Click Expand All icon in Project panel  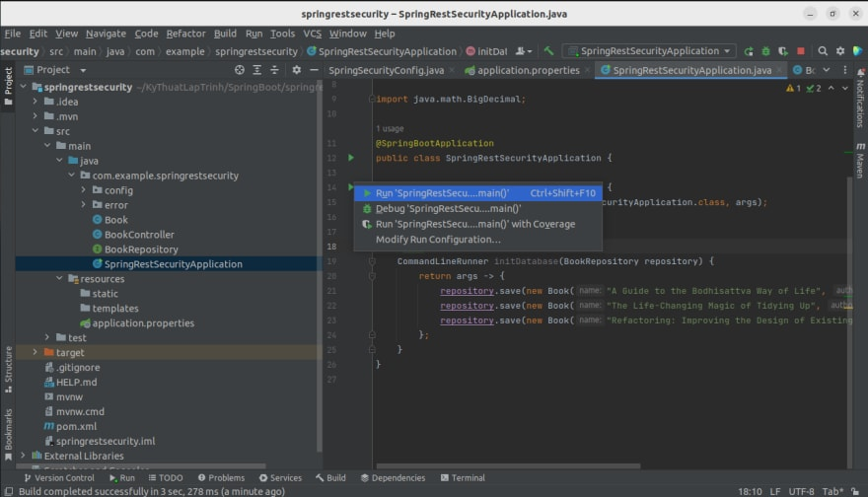tap(256, 70)
